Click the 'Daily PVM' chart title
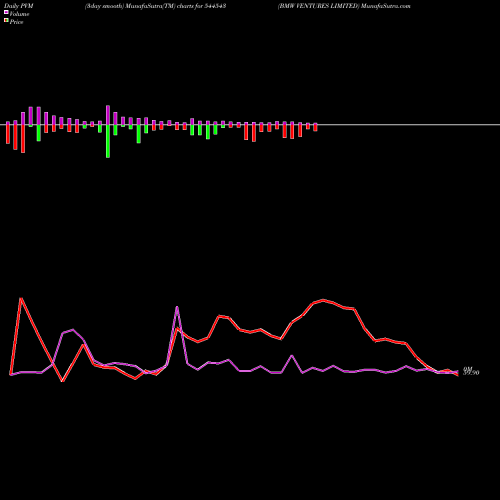The height and width of the screenshot is (500, 500). [19, 6]
